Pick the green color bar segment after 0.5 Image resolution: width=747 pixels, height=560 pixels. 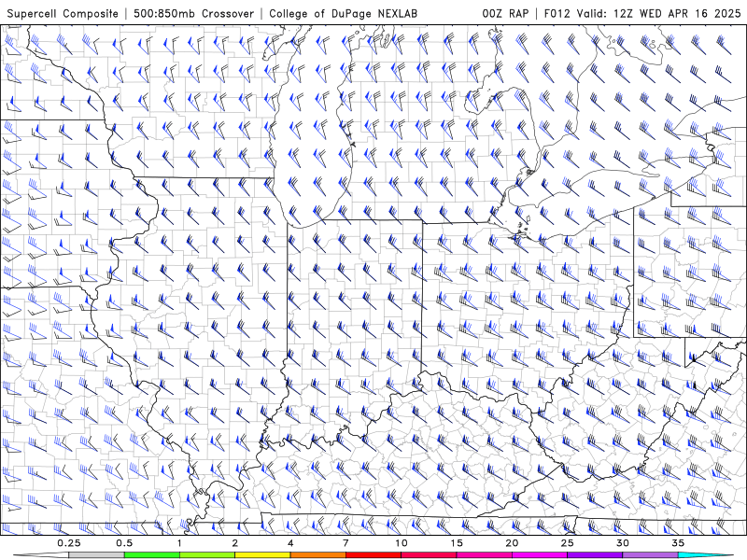[x=152, y=555]
